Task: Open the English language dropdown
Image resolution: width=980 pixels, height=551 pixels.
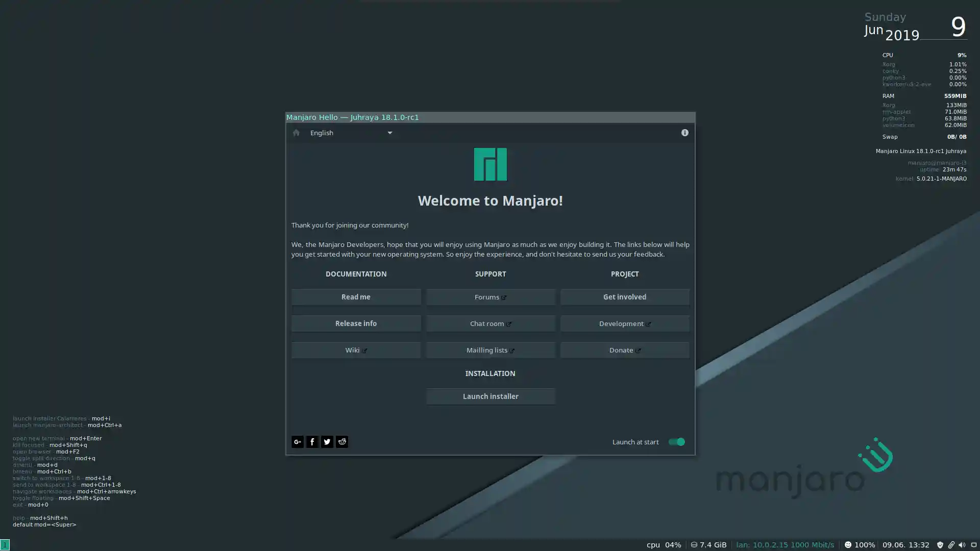Action: pos(351,133)
